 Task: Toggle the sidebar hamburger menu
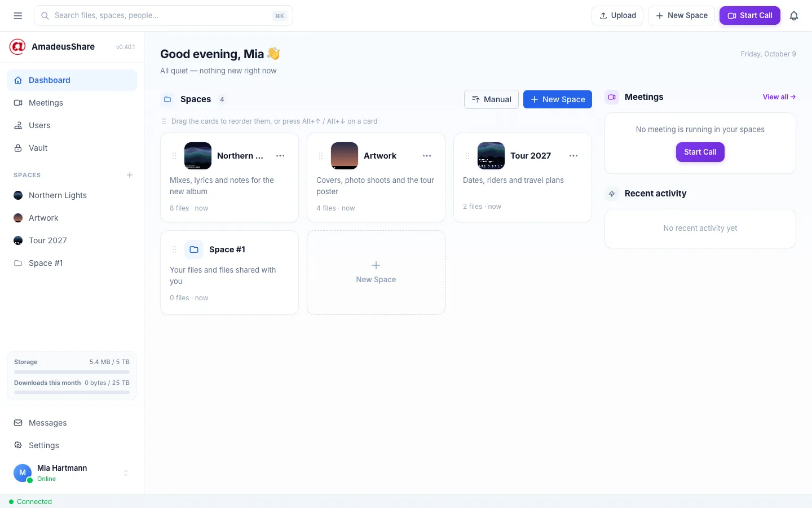coord(18,16)
